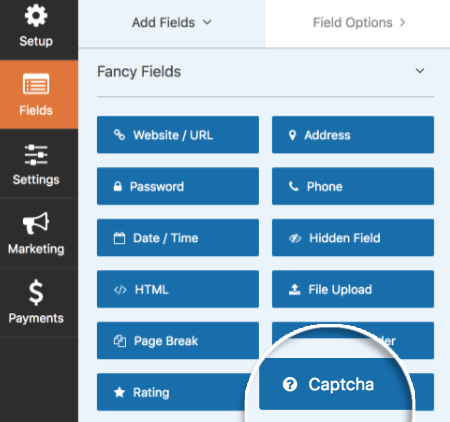Click the upload icon on File Upload
The height and width of the screenshot is (422, 450).
294,289
